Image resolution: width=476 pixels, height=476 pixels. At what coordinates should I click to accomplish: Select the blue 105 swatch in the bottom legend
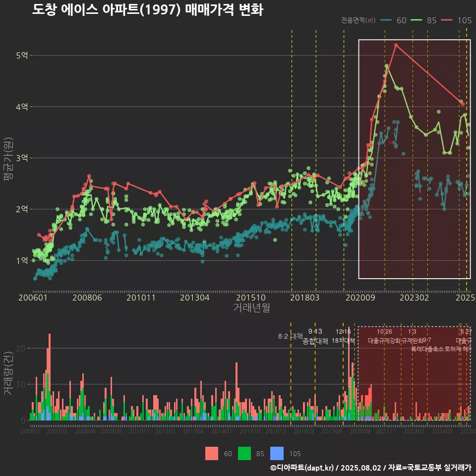[x=277, y=454]
